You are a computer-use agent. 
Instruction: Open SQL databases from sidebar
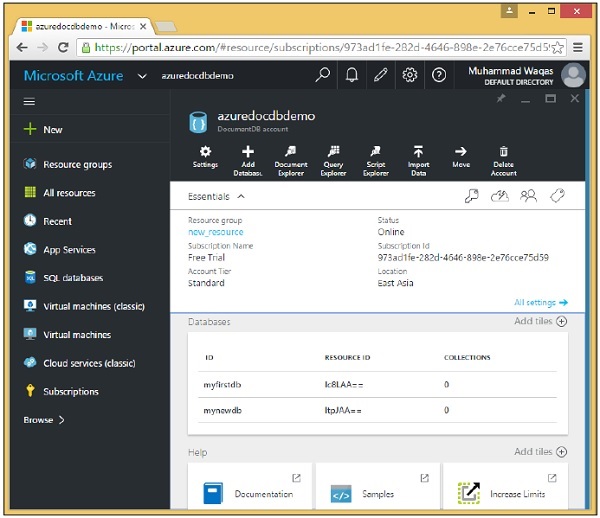click(x=72, y=278)
